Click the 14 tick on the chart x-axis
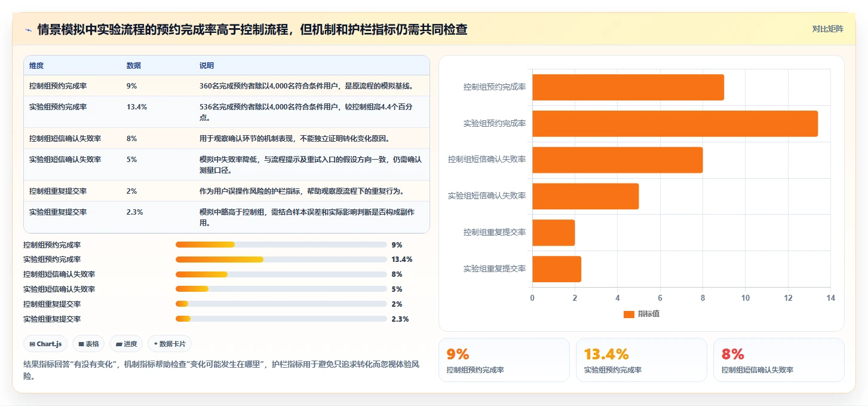This screenshot has width=868, height=406. click(830, 298)
